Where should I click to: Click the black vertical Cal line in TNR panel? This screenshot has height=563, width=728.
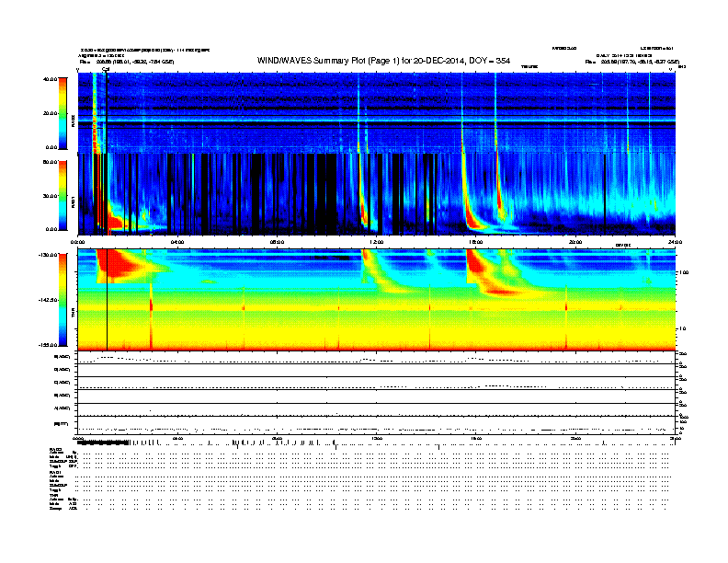click(x=108, y=300)
